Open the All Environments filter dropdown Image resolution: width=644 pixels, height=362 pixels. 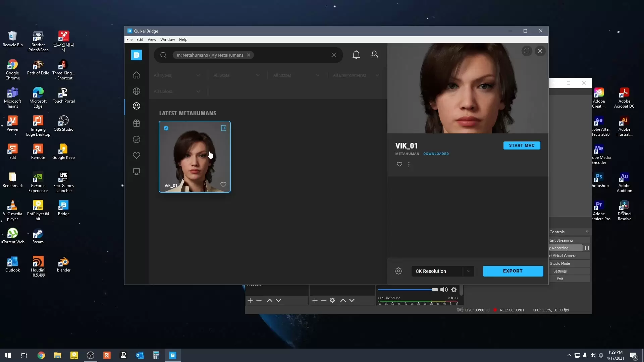coord(356,75)
